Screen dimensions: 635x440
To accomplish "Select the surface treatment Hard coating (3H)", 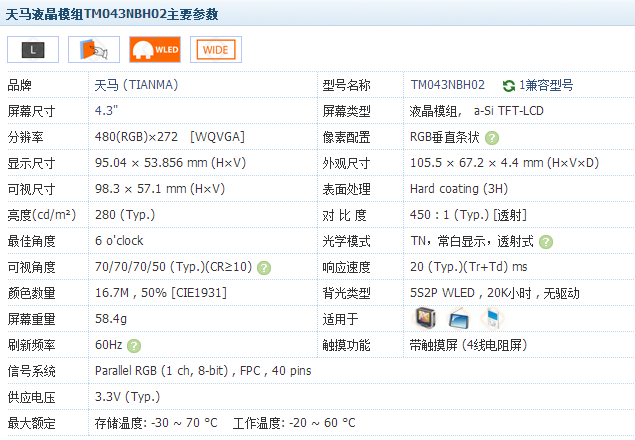I will [x=459, y=189].
